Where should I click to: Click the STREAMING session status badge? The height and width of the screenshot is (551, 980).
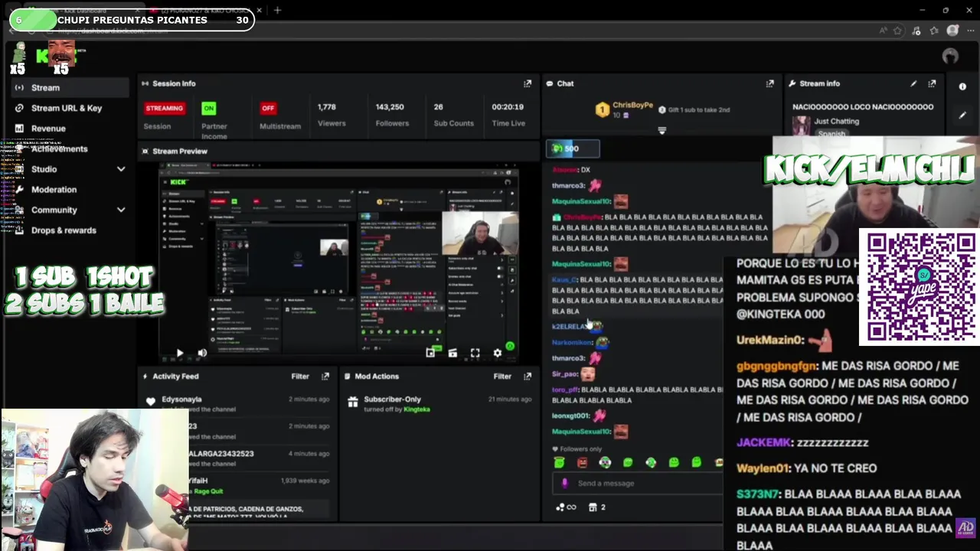click(x=164, y=108)
